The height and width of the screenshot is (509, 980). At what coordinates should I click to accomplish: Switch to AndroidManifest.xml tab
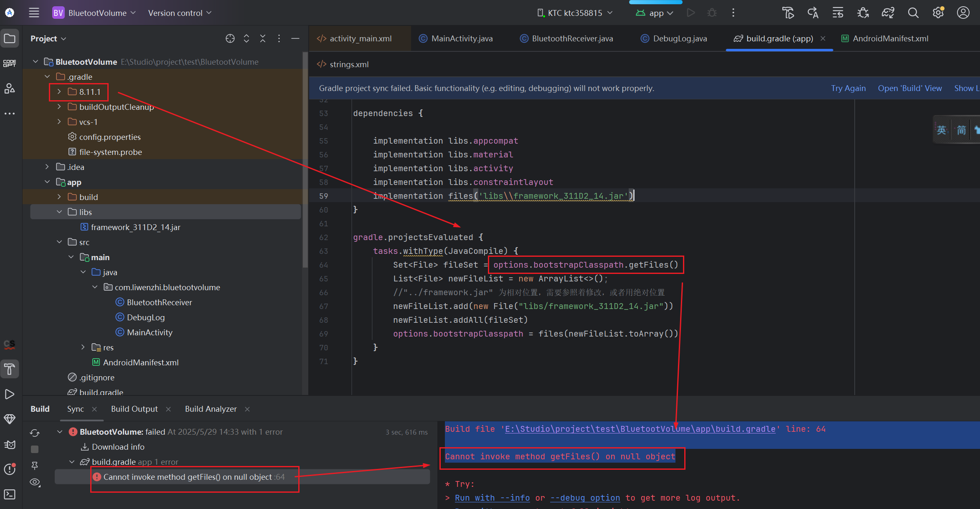(885, 38)
